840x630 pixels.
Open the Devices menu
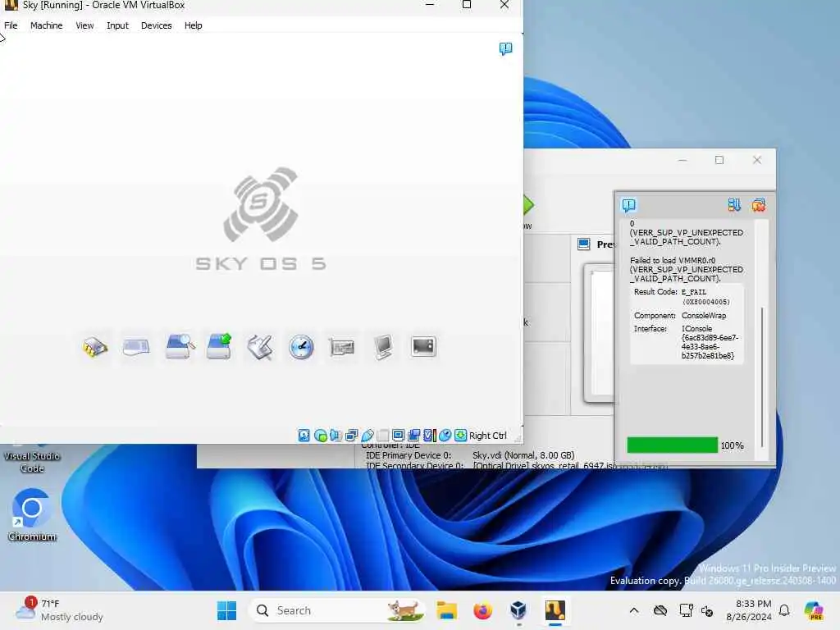(x=157, y=25)
